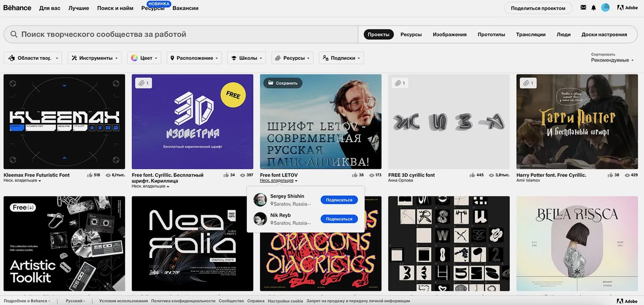Screen dimensions: 644x305
Task: Click the Поделиться проектом button
Action: pyautogui.click(x=538, y=8)
